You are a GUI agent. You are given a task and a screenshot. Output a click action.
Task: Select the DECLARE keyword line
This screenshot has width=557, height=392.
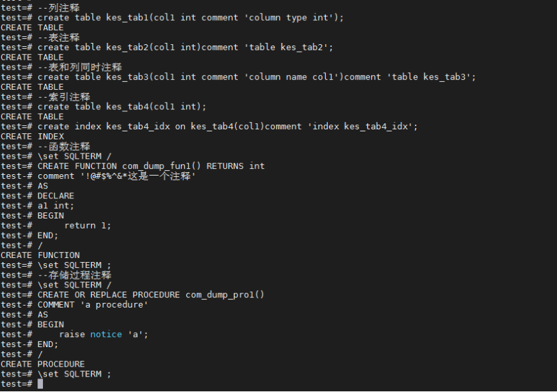(x=56, y=196)
